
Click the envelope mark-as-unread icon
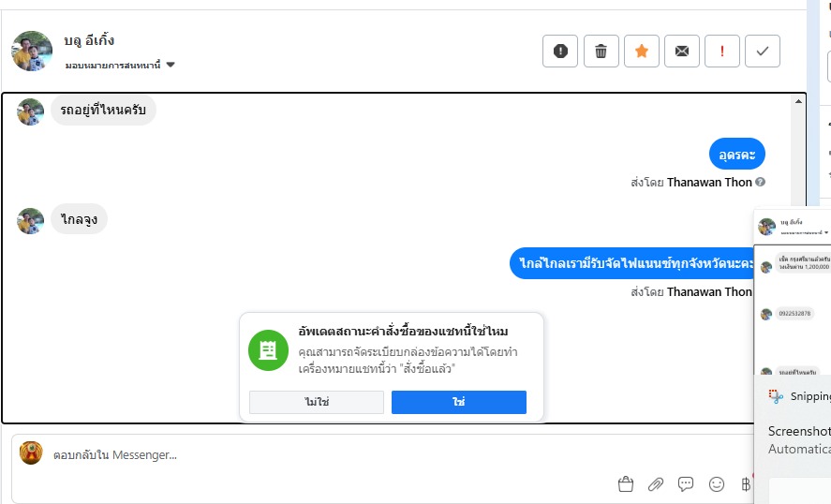coord(682,52)
